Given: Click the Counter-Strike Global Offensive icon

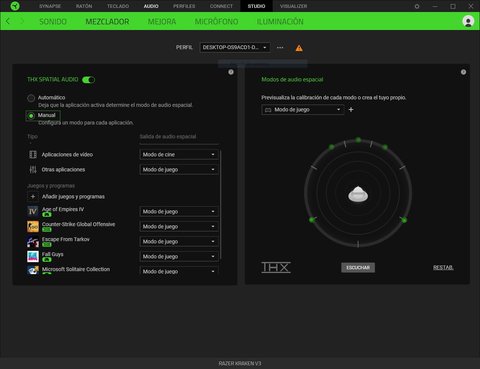Looking at the screenshot, I should pos(33,226).
